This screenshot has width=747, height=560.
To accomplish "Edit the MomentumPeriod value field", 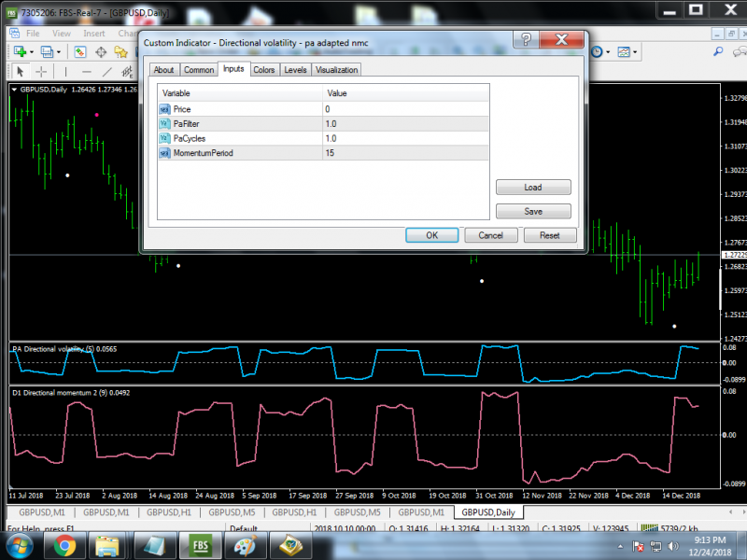I will click(x=406, y=153).
